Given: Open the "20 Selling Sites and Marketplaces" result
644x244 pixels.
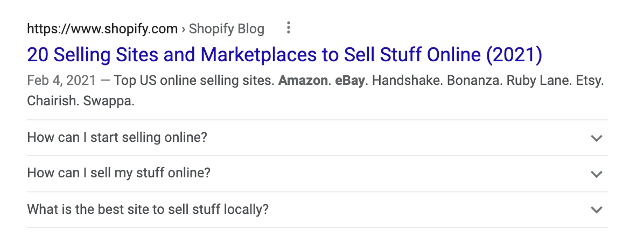Looking at the screenshot, I should coord(284,54).
